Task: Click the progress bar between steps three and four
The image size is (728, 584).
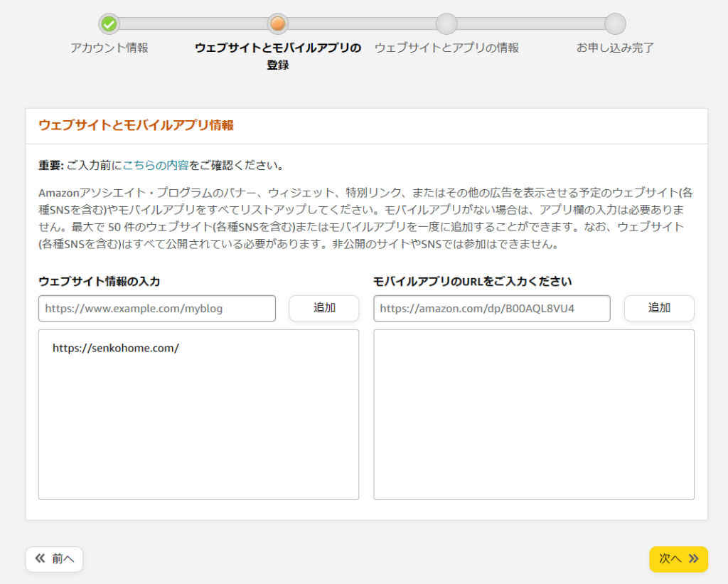Action: point(530,24)
